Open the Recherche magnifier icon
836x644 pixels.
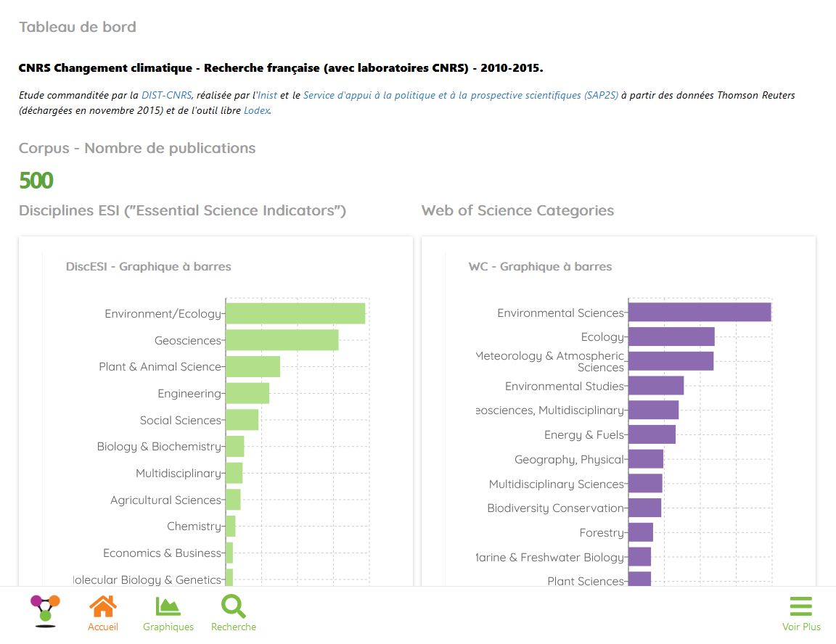coord(234,606)
